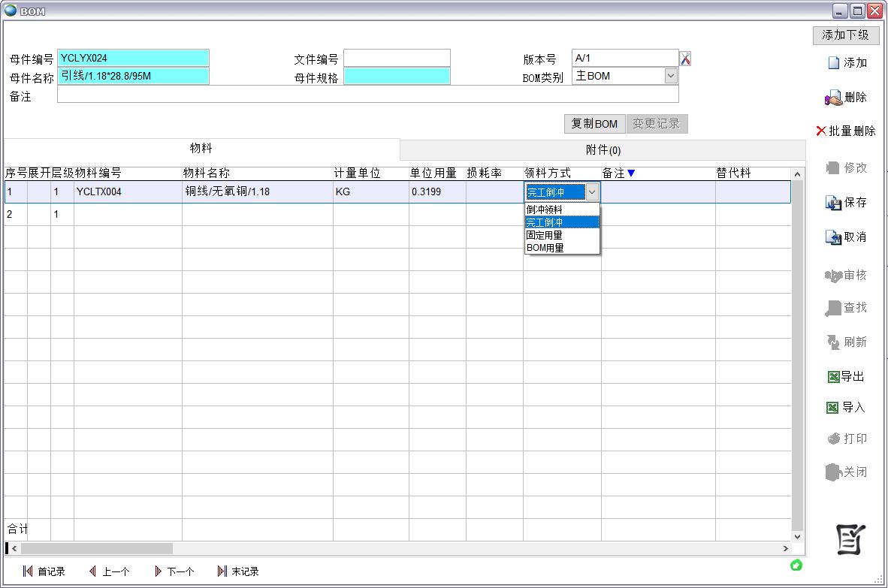888x588 pixels.
Task: Import from Excel with 导入 icon
Action: pos(832,408)
